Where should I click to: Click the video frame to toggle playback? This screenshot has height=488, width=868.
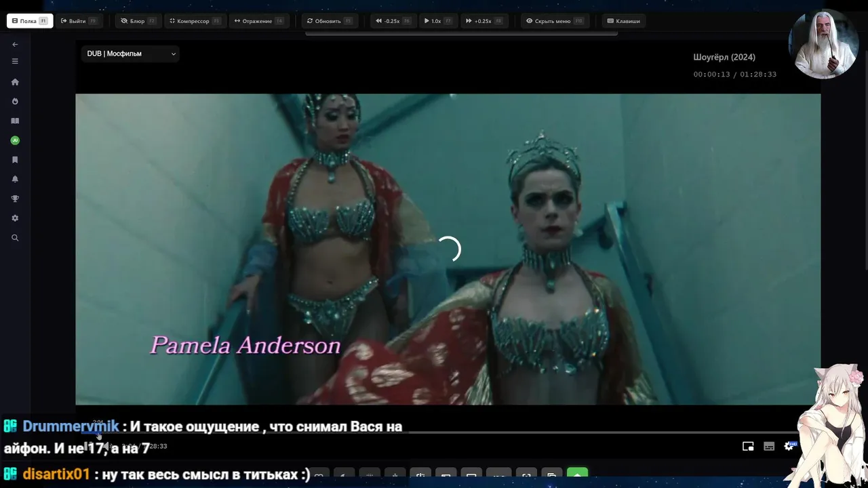coord(448,249)
